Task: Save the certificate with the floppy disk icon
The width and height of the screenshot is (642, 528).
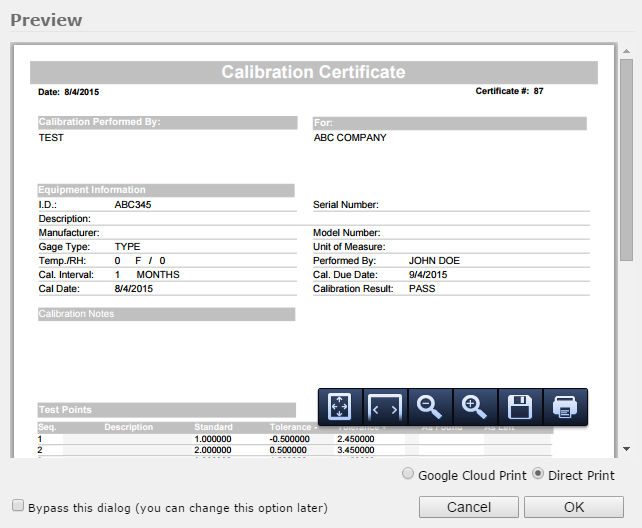Action: click(520, 407)
